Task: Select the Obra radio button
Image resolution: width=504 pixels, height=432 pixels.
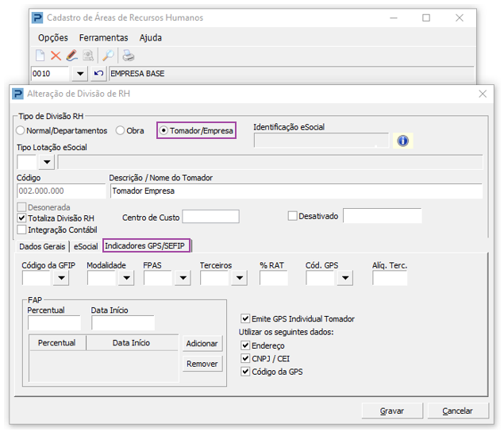Action: point(120,130)
